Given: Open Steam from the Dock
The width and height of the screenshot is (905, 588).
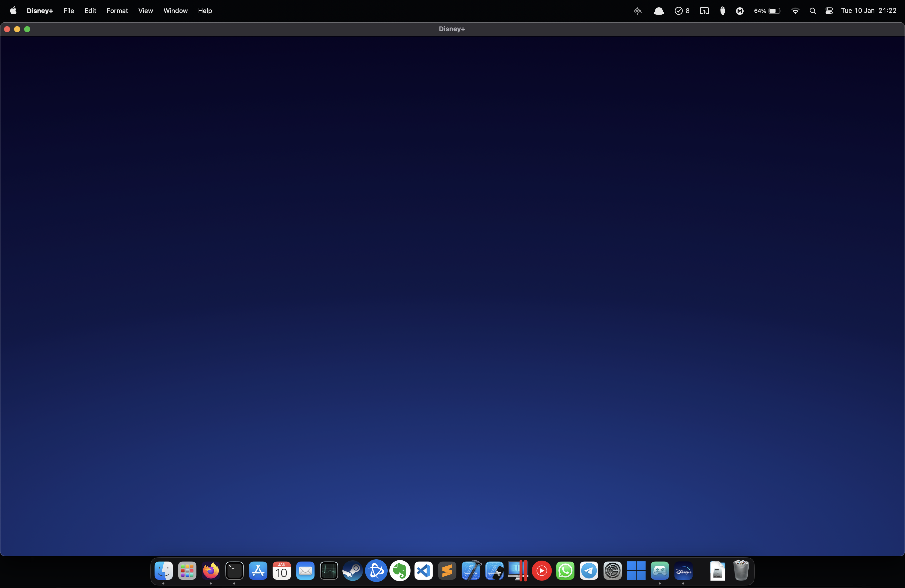Looking at the screenshot, I should [x=352, y=571].
